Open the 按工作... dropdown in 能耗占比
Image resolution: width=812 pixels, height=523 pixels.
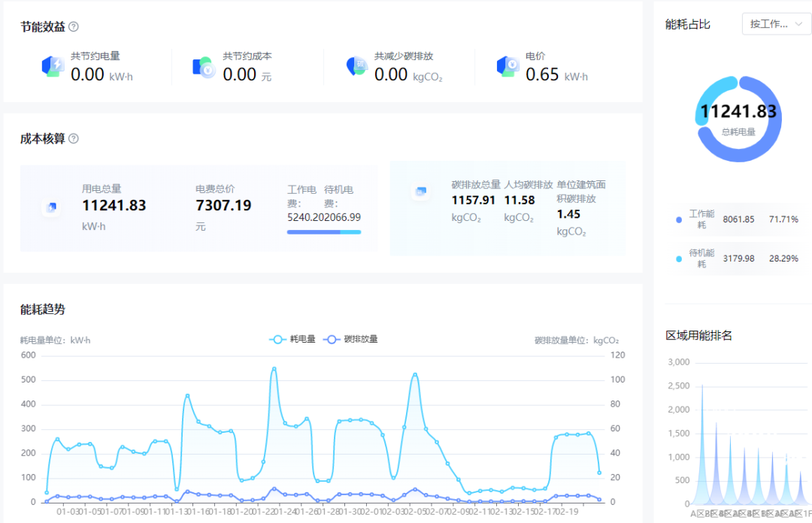click(x=776, y=24)
